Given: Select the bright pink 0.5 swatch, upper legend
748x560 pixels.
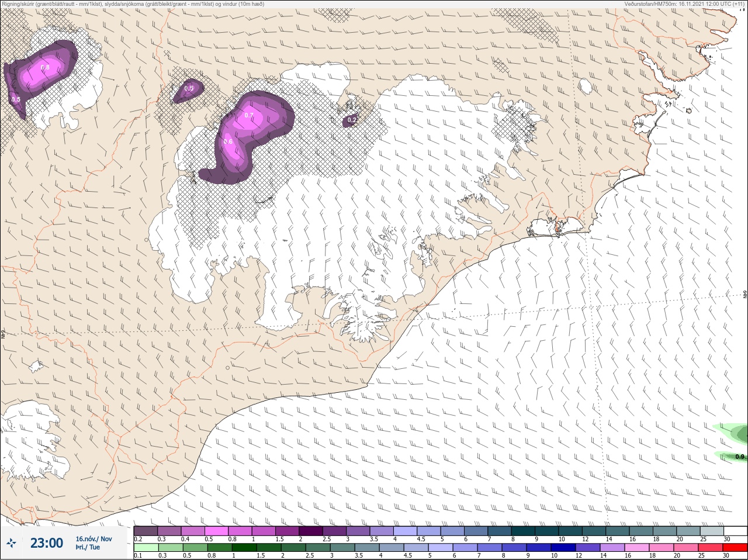Looking at the screenshot, I should 217,531.
